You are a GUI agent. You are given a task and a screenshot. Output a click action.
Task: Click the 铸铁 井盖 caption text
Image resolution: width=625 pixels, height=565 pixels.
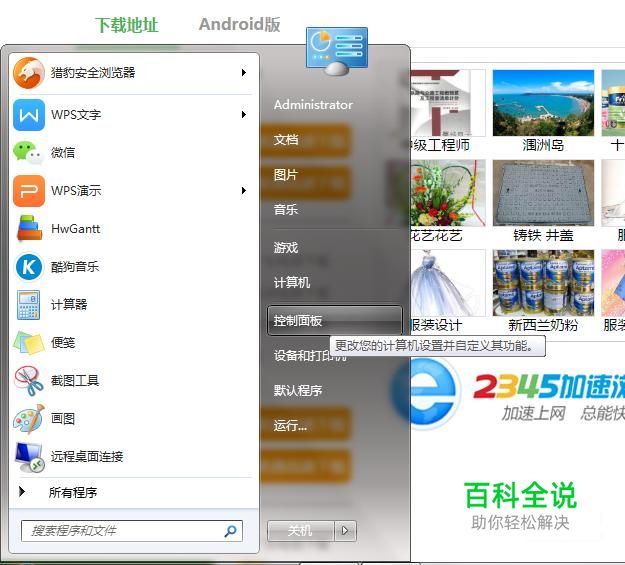[x=543, y=235]
